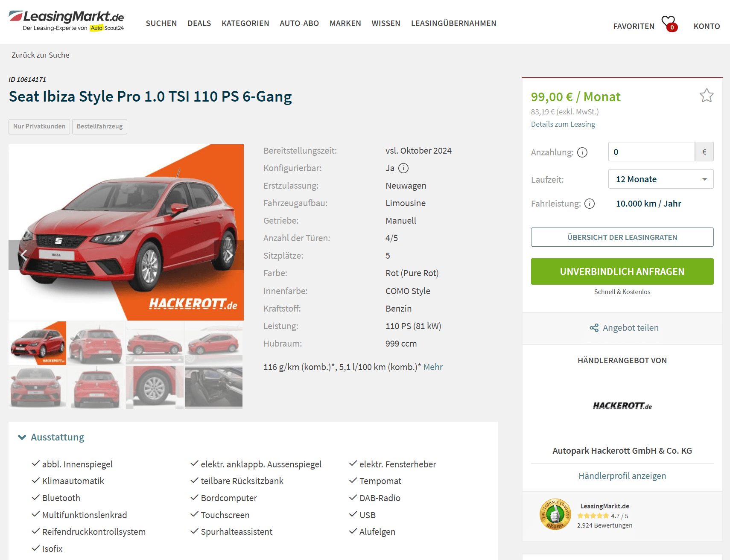This screenshot has width=730, height=560.
Task: Show previous car image with left arrow
Action: pos(23,255)
